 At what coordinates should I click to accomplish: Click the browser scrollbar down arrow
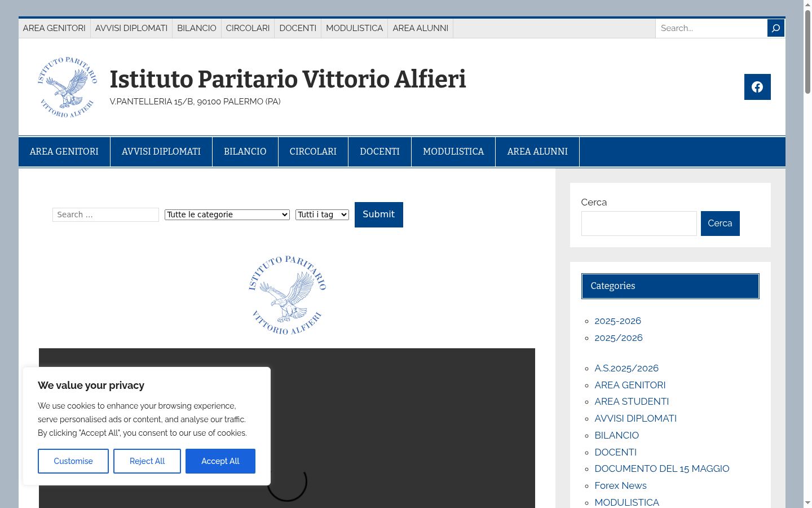pyautogui.click(x=807, y=502)
